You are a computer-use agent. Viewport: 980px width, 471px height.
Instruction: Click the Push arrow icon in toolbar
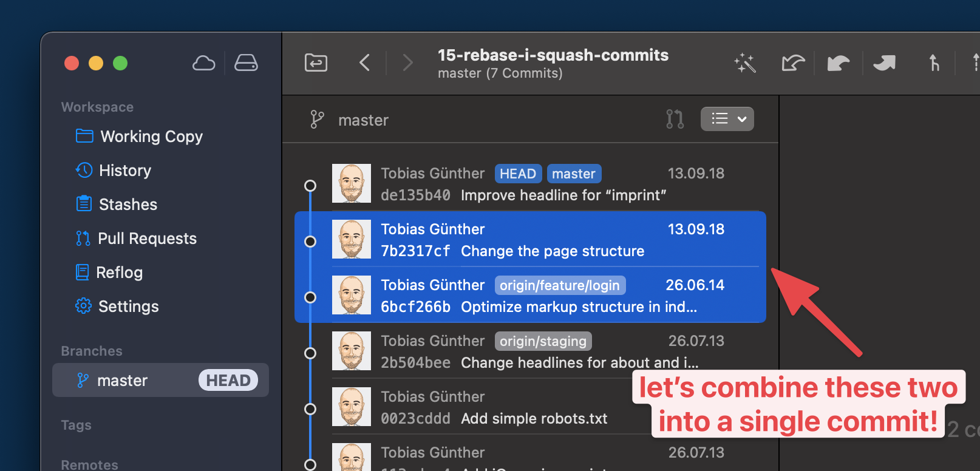884,63
